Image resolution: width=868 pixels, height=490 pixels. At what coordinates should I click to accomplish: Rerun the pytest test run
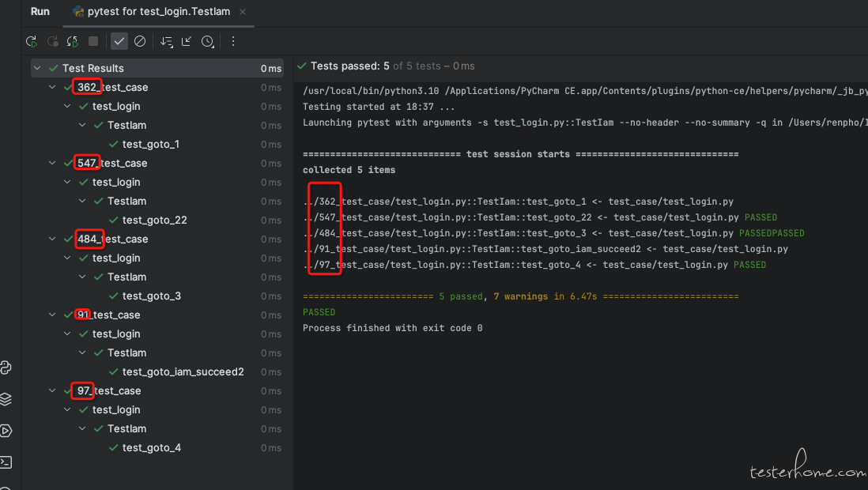pyautogui.click(x=32, y=42)
